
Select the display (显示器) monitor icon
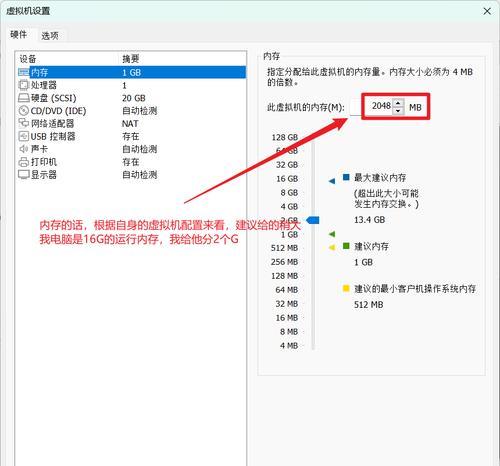point(24,174)
